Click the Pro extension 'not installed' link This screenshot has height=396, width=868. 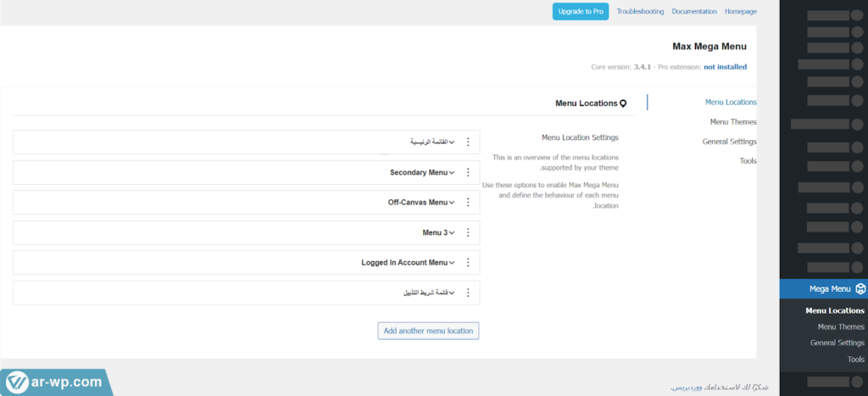725,67
